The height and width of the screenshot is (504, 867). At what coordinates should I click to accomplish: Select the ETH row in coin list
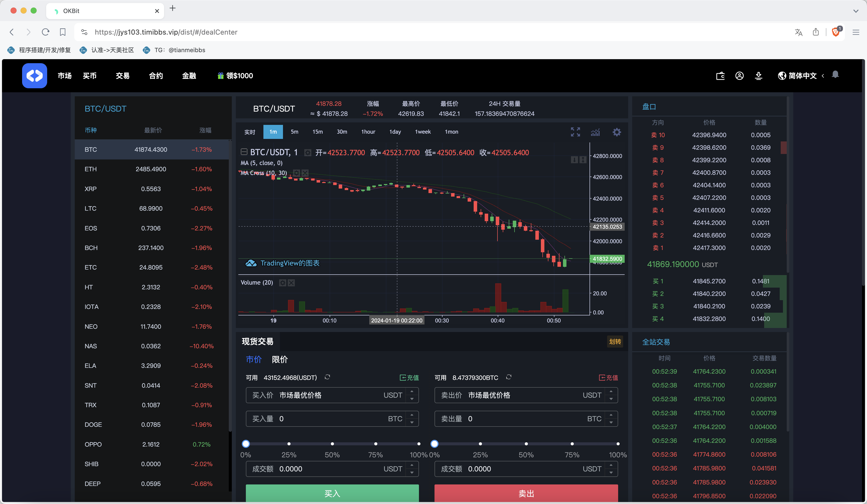pos(152,169)
